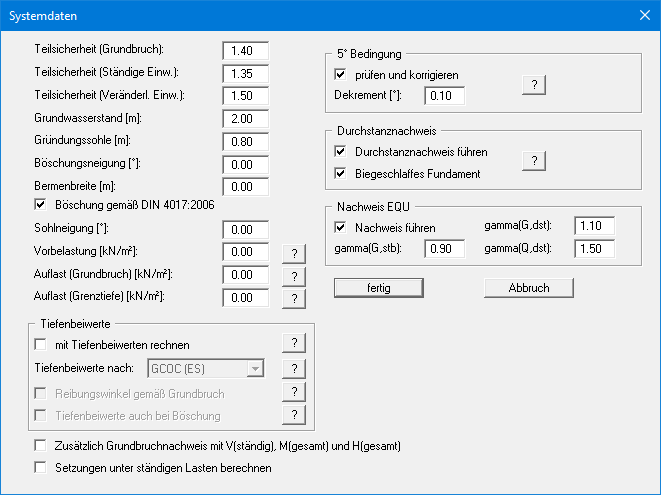Click the Abbruch button
661x495 pixels.
point(529,288)
